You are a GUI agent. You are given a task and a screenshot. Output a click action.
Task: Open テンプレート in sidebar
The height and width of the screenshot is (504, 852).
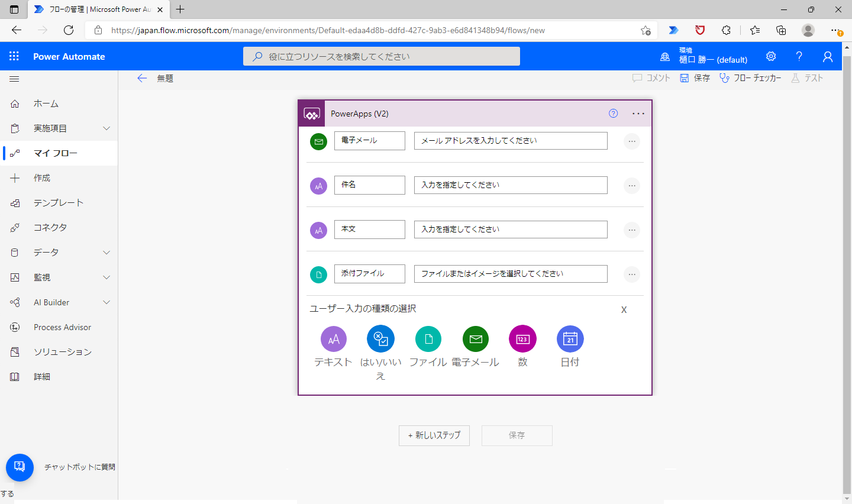(x=59, y=203)
